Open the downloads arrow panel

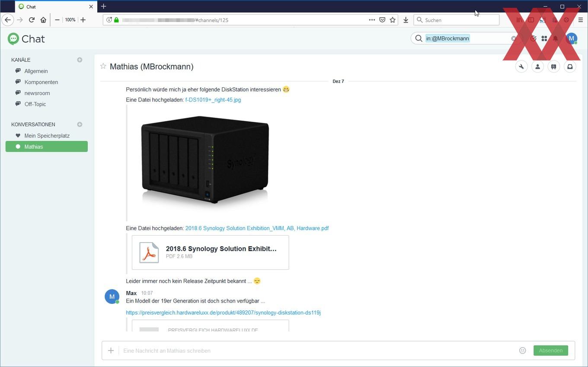406,20
